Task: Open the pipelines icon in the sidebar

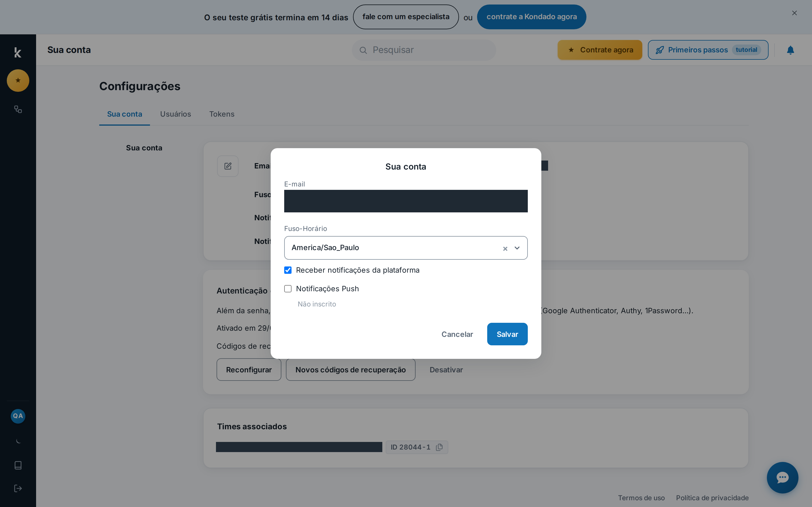Action: point(18,109)
